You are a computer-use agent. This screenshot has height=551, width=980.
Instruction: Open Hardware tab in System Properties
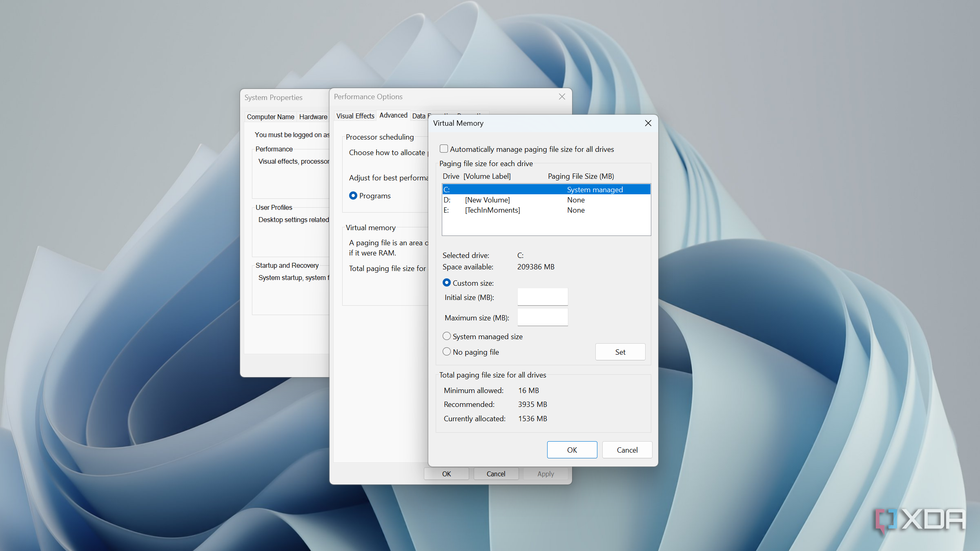coord(313,117)
